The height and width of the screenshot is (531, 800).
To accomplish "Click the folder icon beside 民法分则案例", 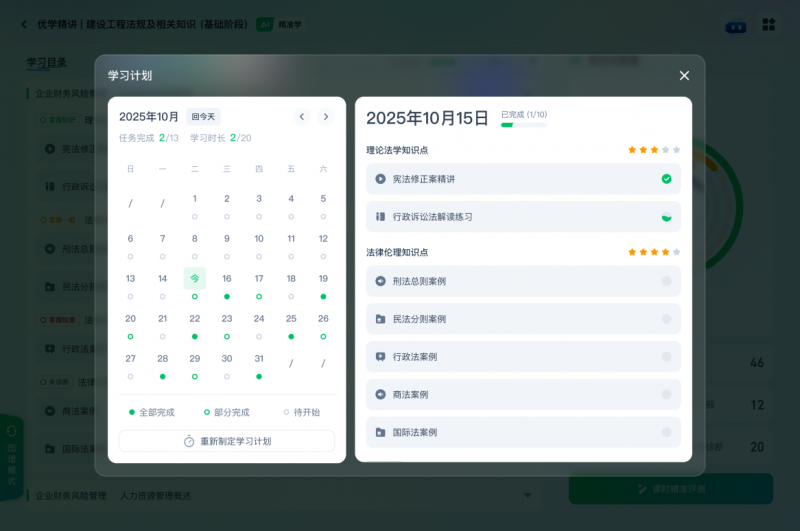I will [x=380, y=319].
